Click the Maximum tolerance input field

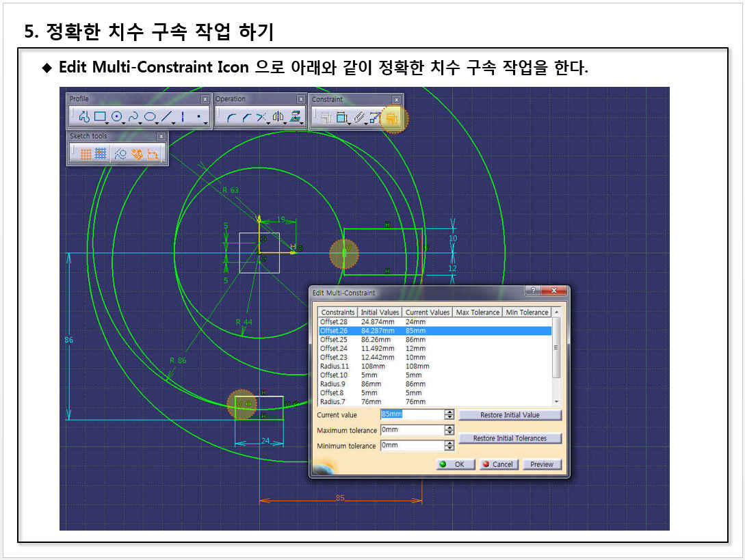pos(412,430)
